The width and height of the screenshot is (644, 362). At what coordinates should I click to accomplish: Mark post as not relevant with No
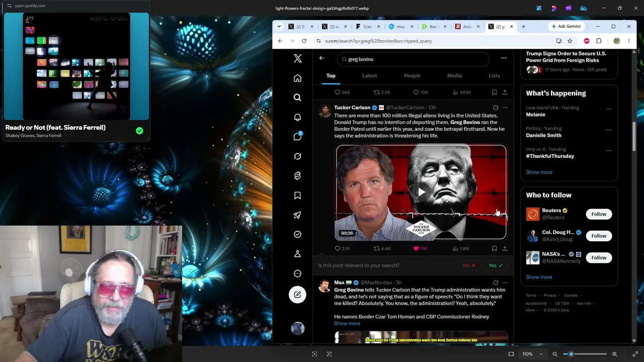coord(469,265)
